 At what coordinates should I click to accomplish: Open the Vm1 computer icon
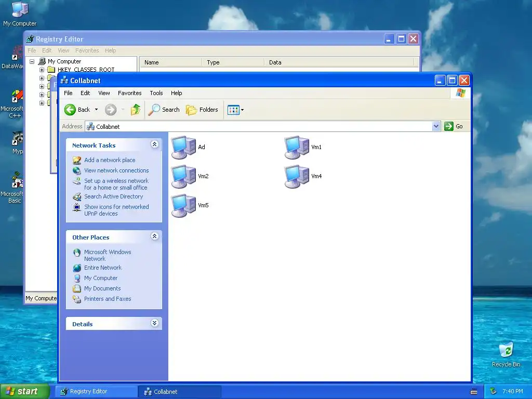297,147
